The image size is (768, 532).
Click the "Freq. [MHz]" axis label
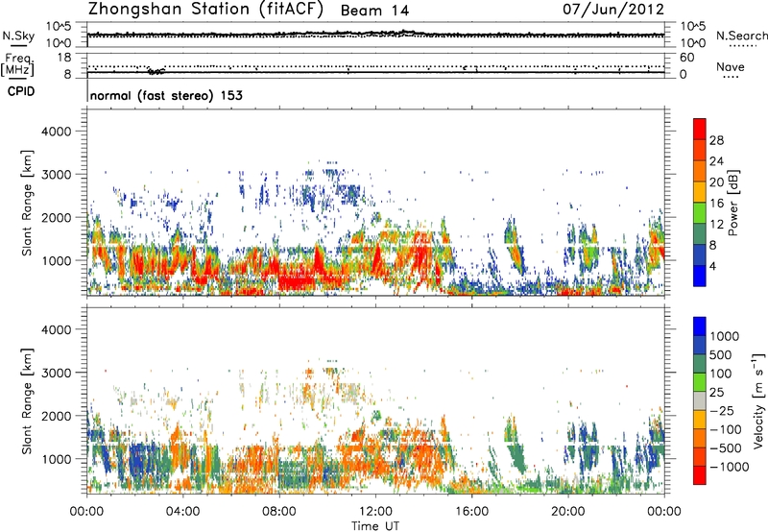coord(17,65)
